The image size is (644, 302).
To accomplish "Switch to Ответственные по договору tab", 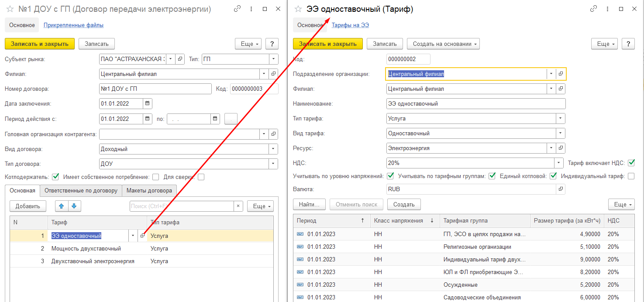I will 81,190.
